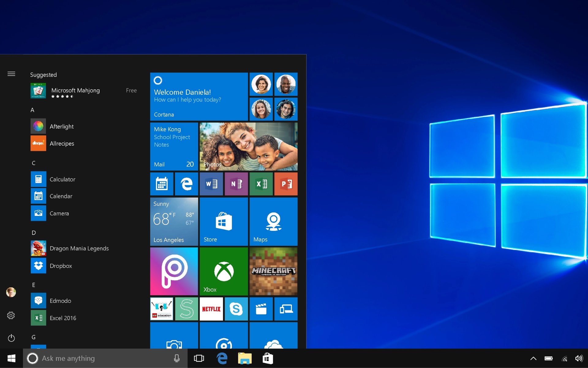Select the top-right contact photo tile

(x=286, y=84)
